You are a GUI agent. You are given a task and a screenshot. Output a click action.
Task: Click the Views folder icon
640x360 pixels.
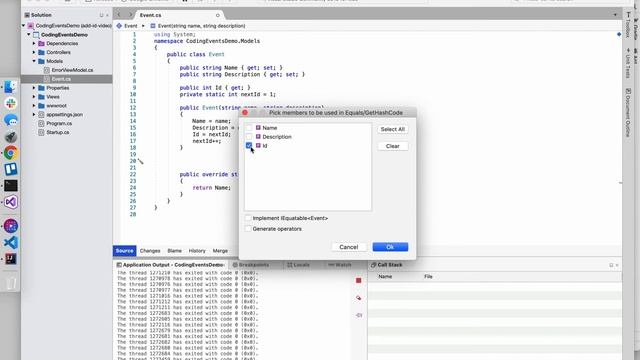(41, 97)
